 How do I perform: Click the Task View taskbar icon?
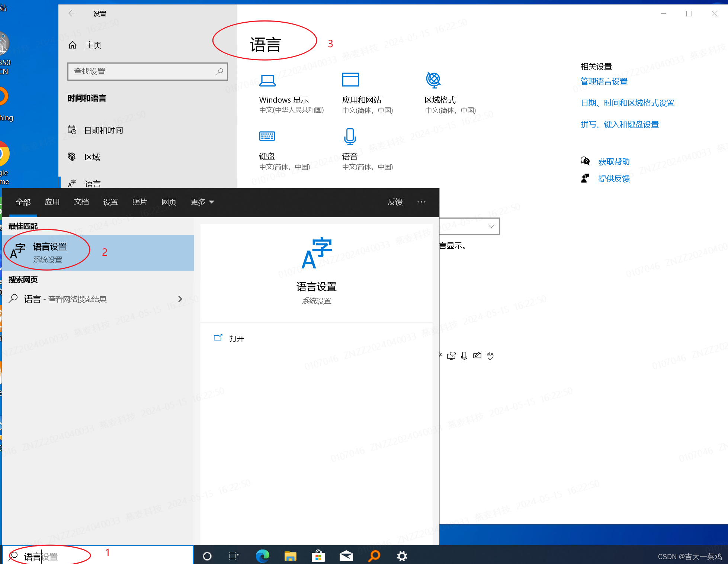click(x=234, y=556)
